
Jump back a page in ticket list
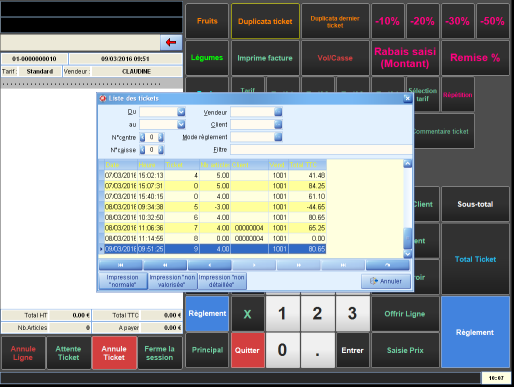click(x=165, y=265)
